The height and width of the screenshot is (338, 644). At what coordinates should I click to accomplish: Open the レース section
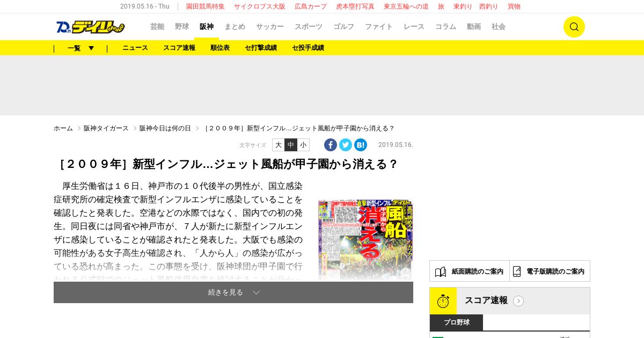tap(414, 26)
